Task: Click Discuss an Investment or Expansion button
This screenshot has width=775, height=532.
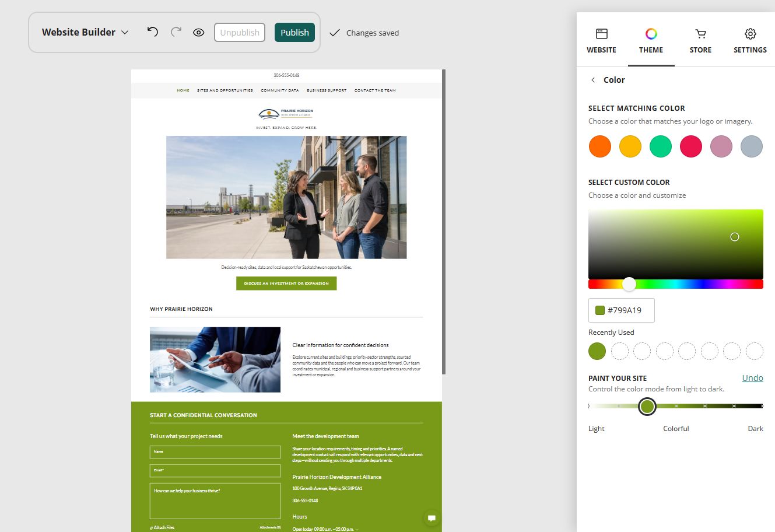Action: 286,283
